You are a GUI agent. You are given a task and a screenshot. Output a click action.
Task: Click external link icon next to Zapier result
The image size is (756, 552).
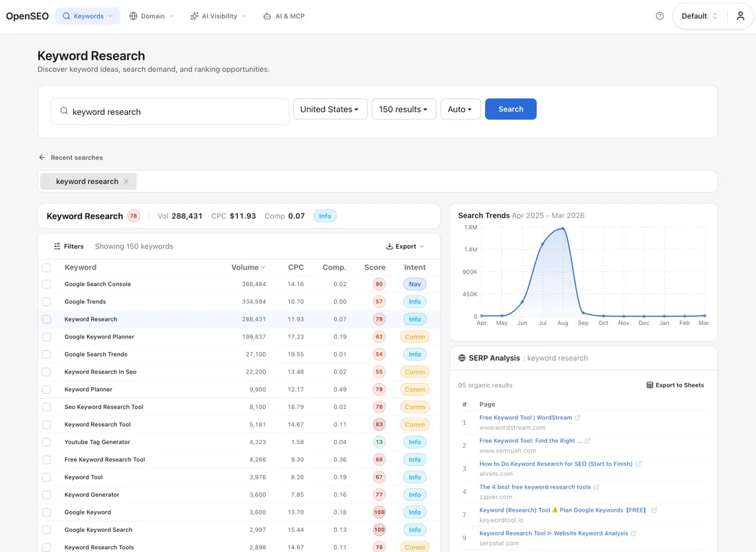pyautogui.click(x=596, y=487)
